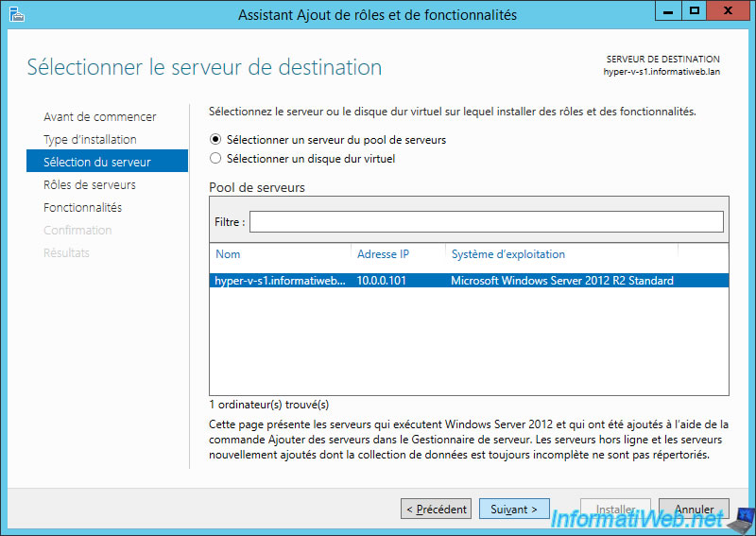756x536 pixels.
Task: Click inside the Filtre input field
Action: coord(486,221)
